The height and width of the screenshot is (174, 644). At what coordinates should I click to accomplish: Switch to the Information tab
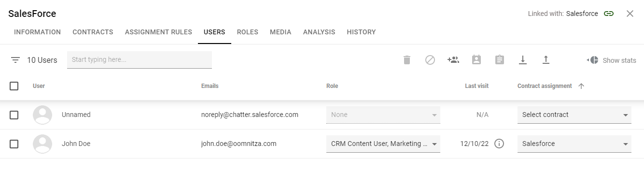[37, 32]
